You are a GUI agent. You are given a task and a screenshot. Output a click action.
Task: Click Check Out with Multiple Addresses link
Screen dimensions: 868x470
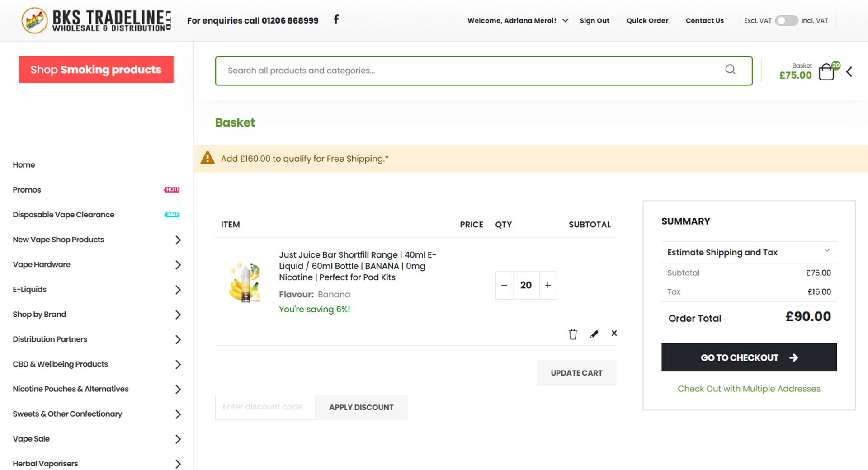point(749,389)
